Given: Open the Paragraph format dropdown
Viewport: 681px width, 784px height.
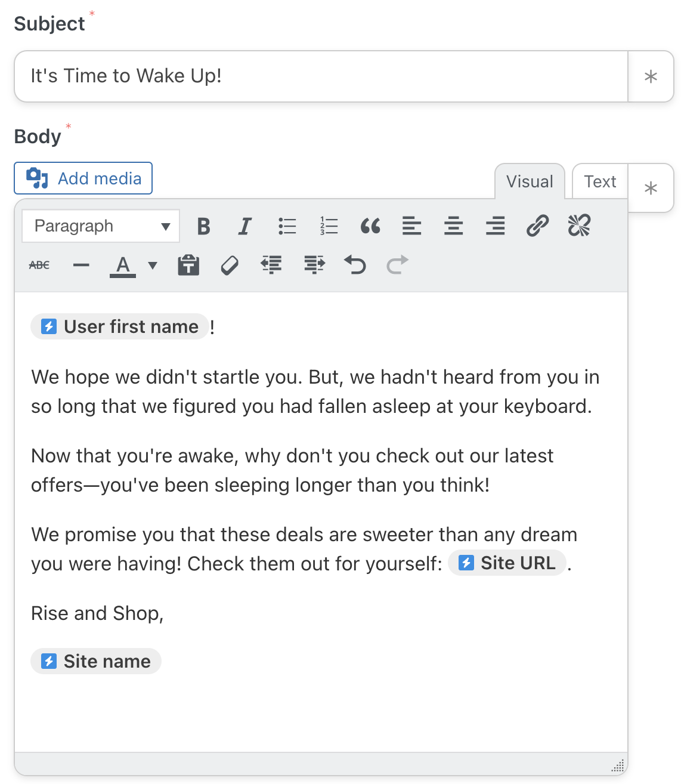Looking at the screenshot, I should click(x=101, y=226).
